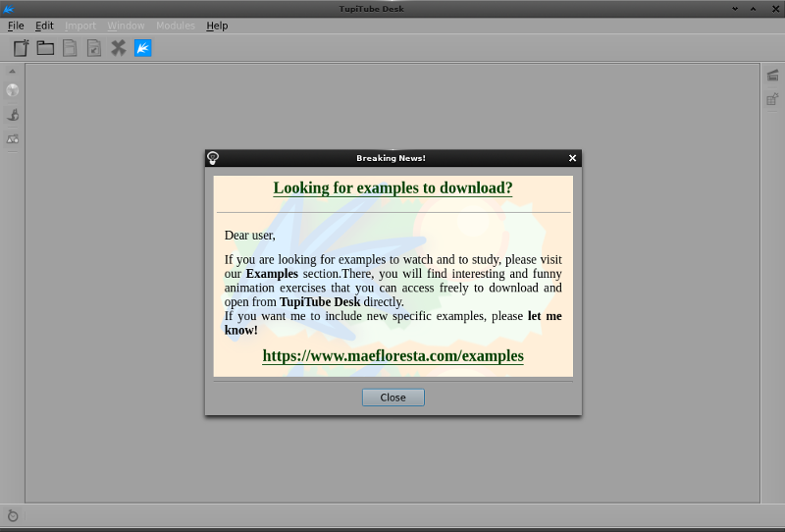This screenshot has height=532, width=785.
Task: Click the timer icon in bottom bar
Action: (13, 515)
